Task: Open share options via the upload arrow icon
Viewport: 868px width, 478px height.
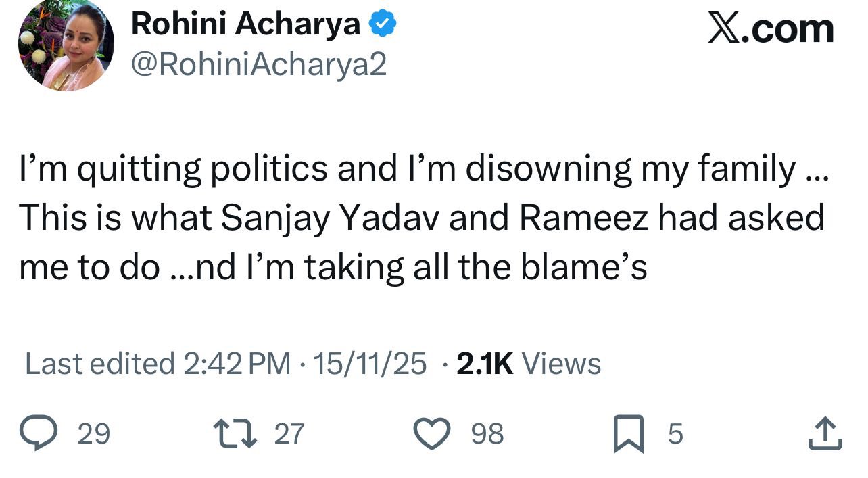Action: 825,433
